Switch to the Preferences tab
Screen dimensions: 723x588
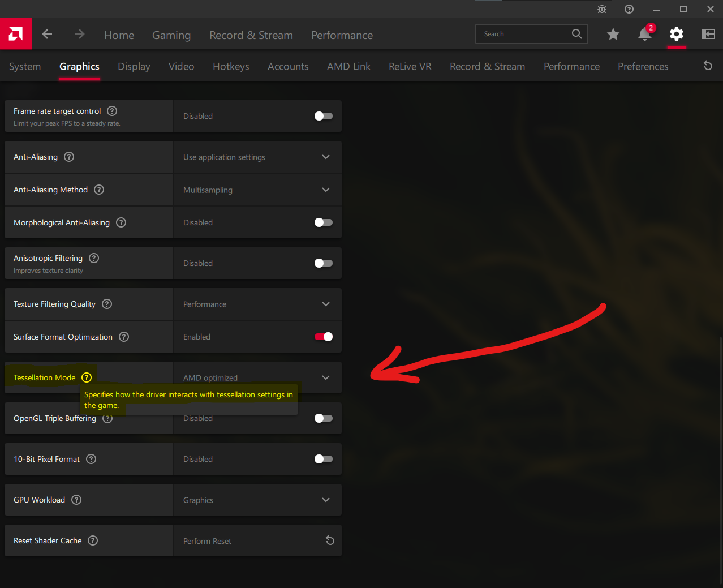[643, 66]
